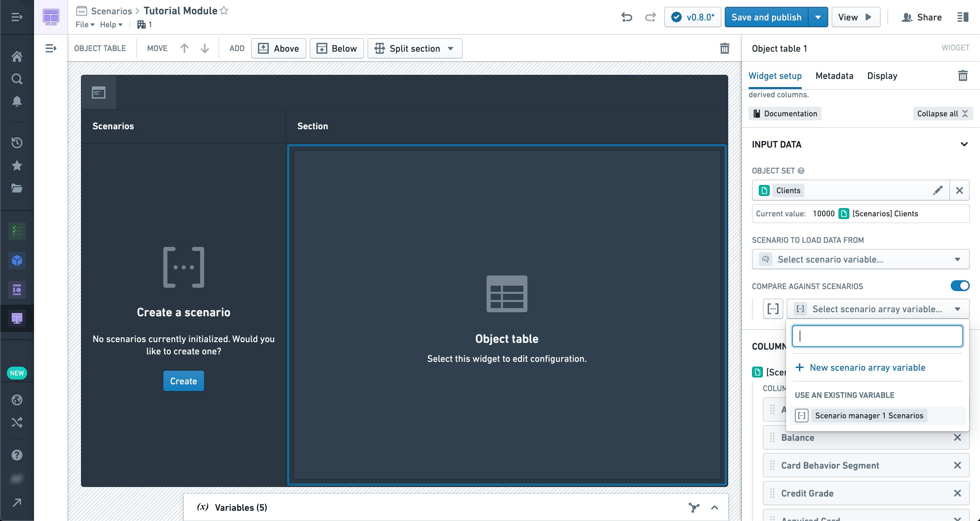This screenshot has height=521, width=980.
Task: Open Select scenario variable dropdown
Action: [860, 259]
